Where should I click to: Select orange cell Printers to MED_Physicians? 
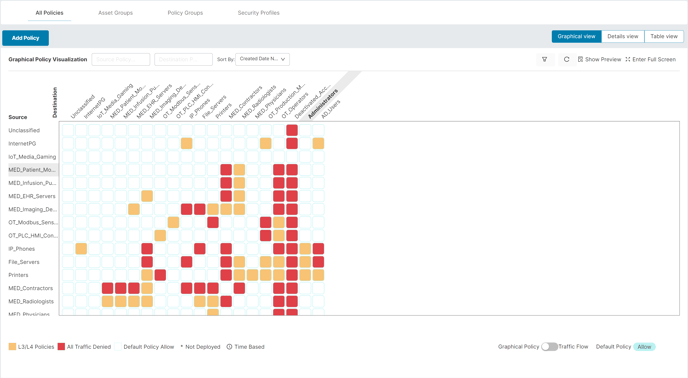tap(252, 275)
